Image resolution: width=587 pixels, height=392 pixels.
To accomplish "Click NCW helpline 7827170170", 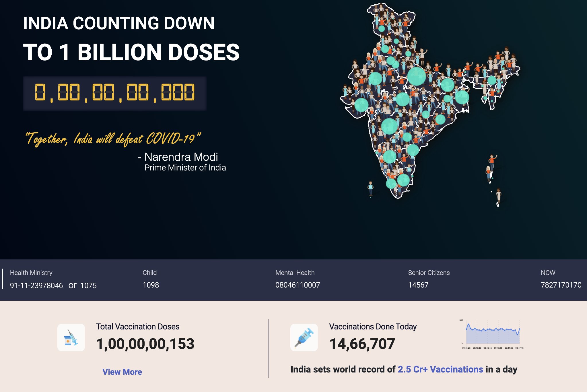I will click(561, 285).
